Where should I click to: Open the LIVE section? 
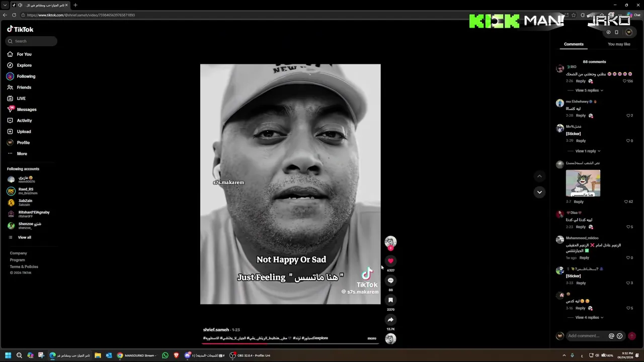[x=16, y=99]
